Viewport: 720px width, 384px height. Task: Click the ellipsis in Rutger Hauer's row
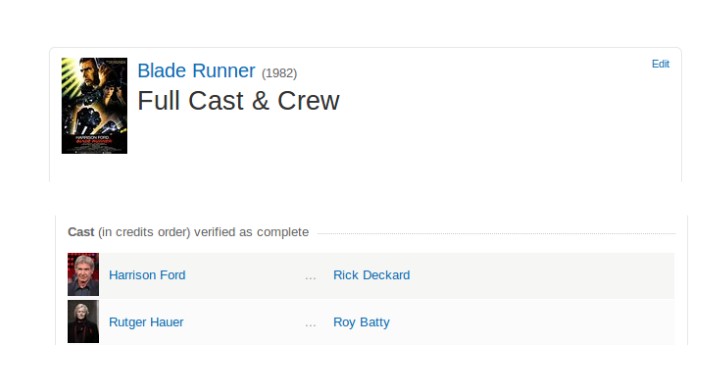[310, 324]
